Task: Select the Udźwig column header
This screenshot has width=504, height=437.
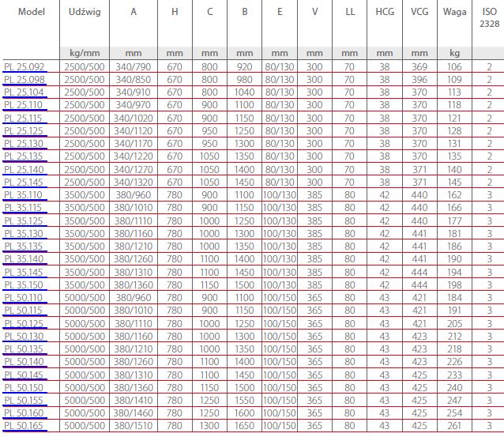Action: (x=85, y=12)
